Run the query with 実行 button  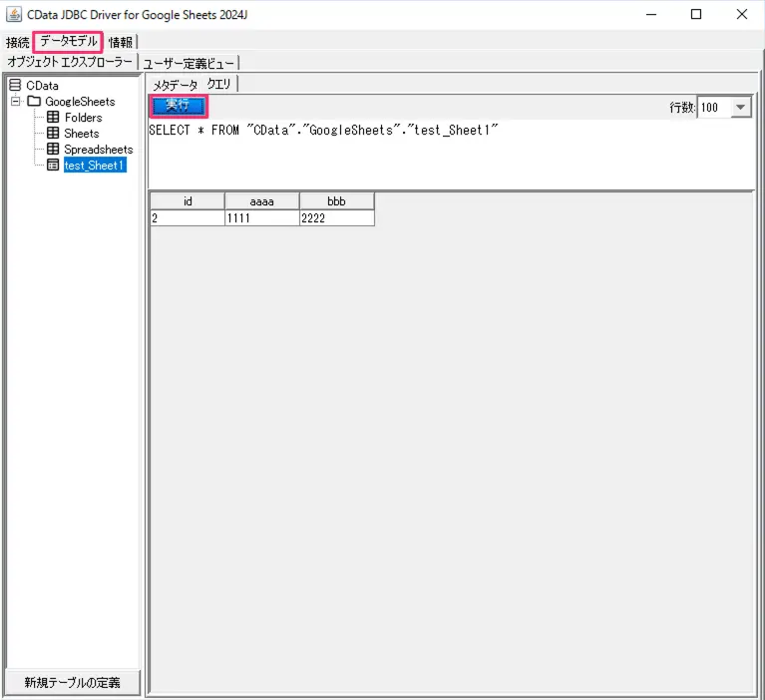pyautogui.click(x=179, y=106)
